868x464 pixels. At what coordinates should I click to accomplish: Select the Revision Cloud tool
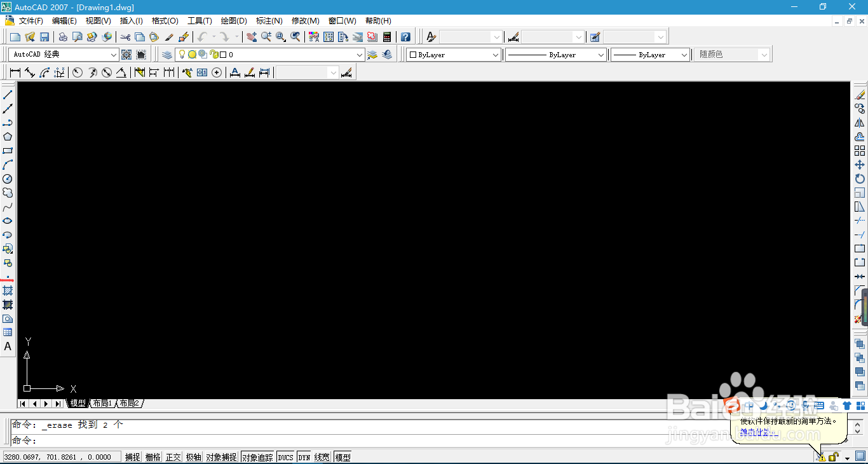point(8,193)
